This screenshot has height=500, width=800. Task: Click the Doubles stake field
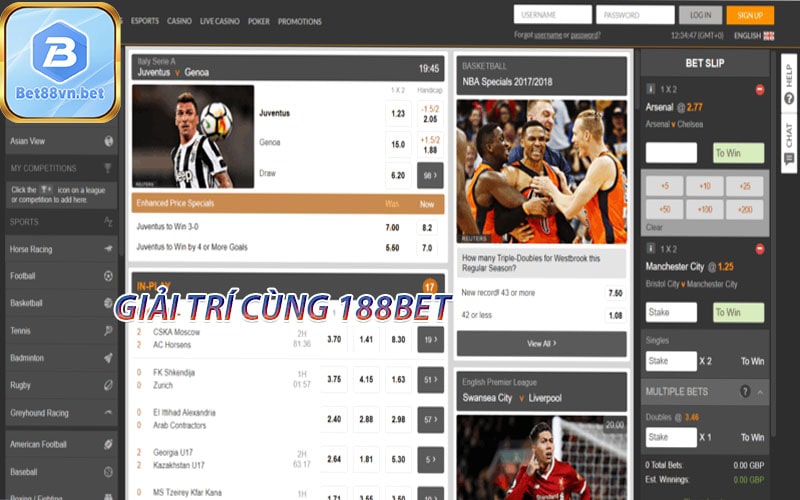pyautogui.click(x=671, y=437)
